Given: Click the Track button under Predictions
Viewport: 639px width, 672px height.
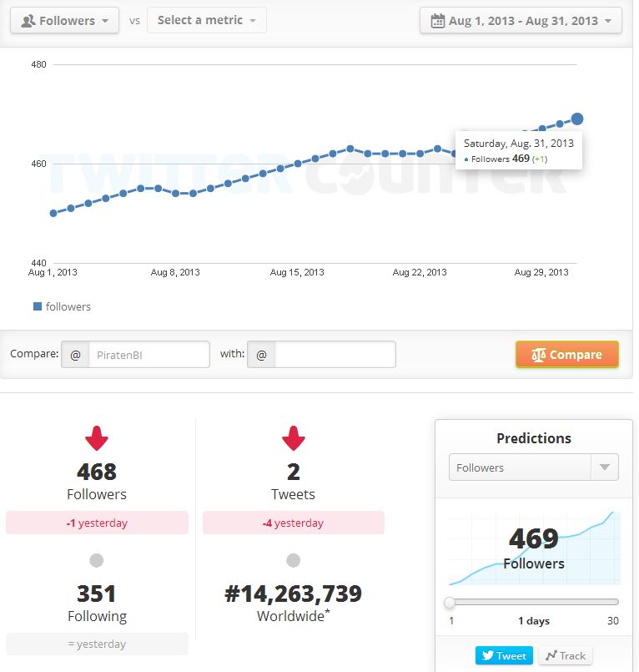Looking at the screenshot, I should pyautogui.click(x=565, y=655).
